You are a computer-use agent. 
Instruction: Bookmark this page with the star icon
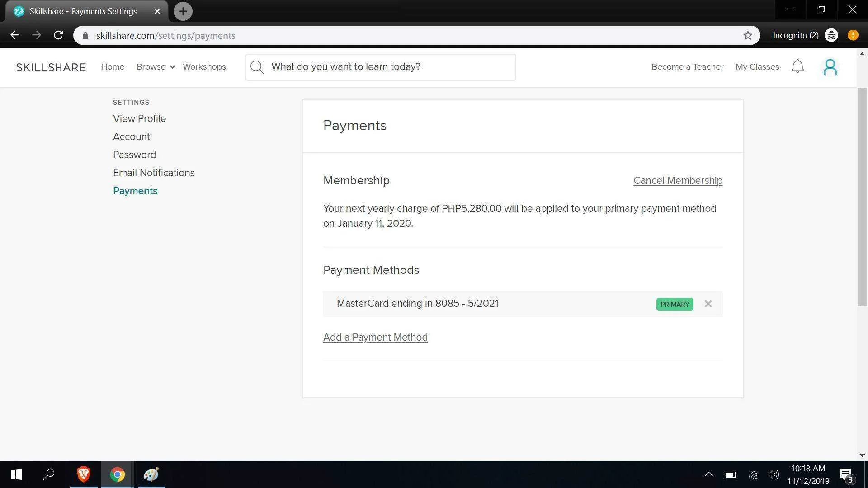[748, 35]
